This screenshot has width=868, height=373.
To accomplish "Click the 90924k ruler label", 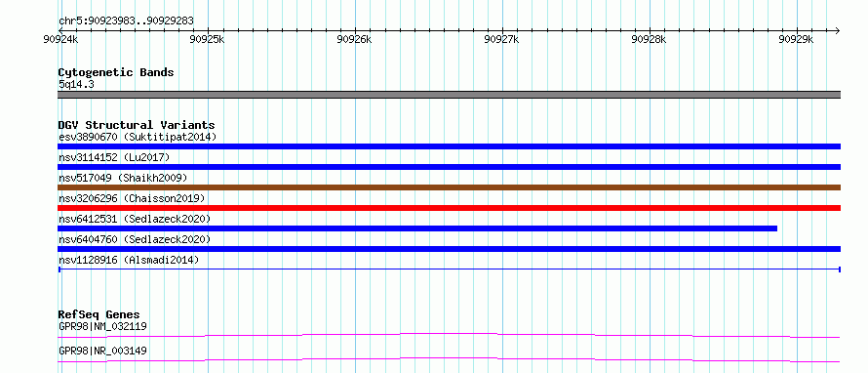I will [59, 39].
